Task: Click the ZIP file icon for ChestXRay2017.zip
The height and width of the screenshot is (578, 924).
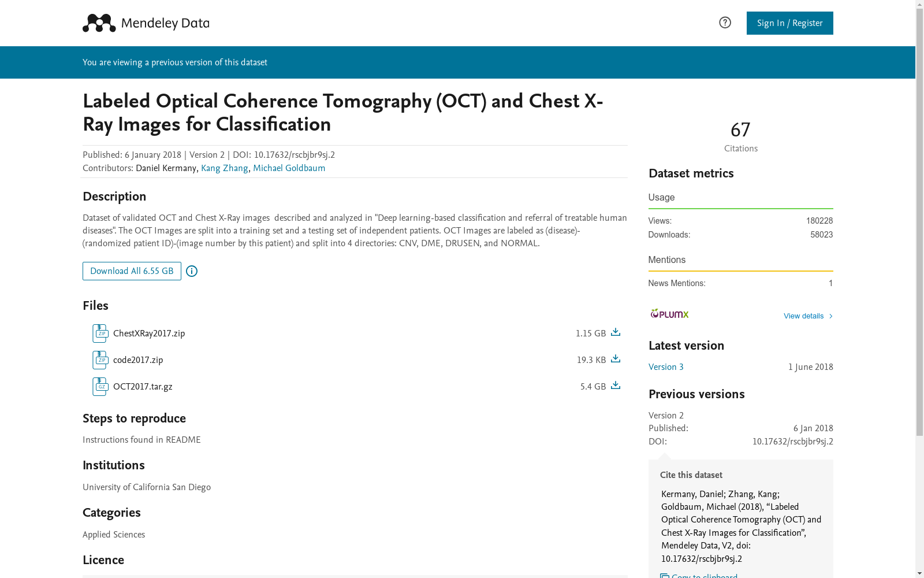Action: 100,334
